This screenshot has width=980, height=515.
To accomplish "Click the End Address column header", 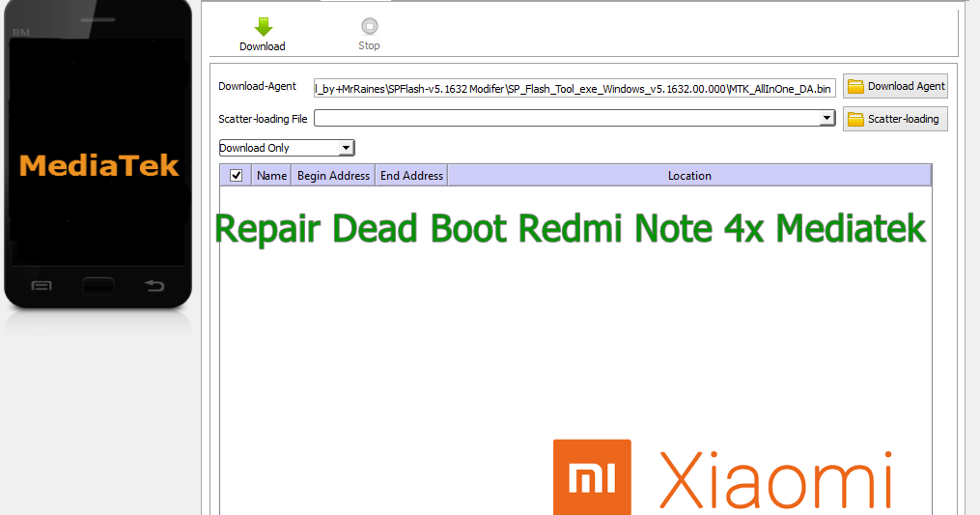I will (411, 176).
